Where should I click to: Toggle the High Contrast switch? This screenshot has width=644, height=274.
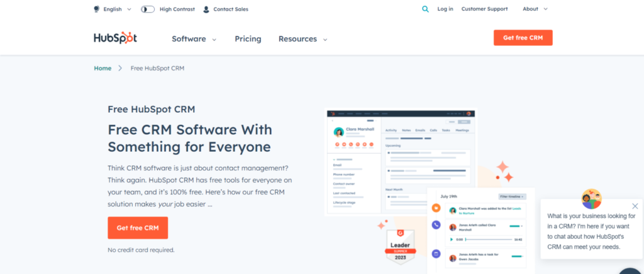tap(148, 9)
